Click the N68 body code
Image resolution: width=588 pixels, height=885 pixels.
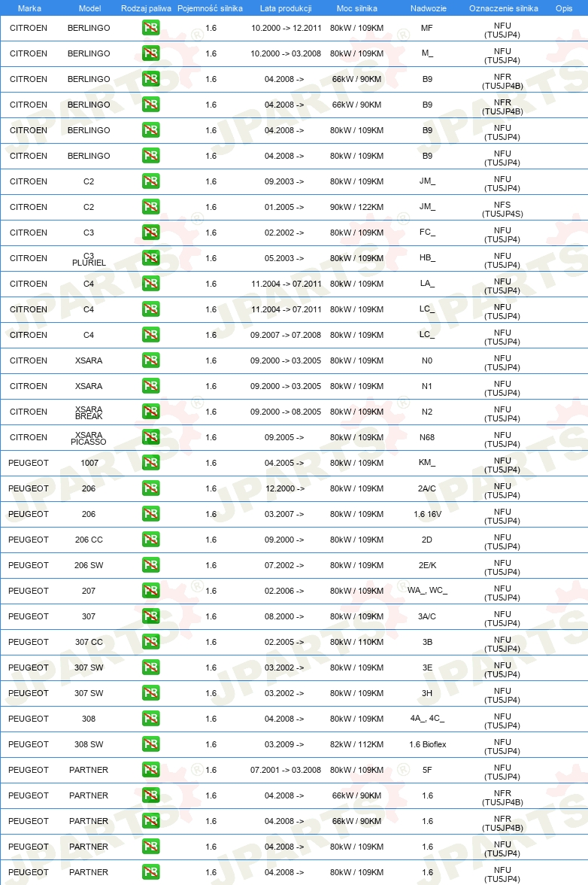click(x=427, y=437)
